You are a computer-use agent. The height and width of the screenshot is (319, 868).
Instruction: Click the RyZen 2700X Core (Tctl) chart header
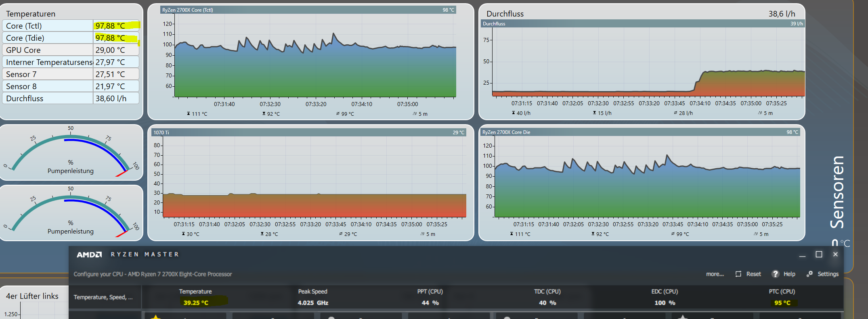[308, 10]
